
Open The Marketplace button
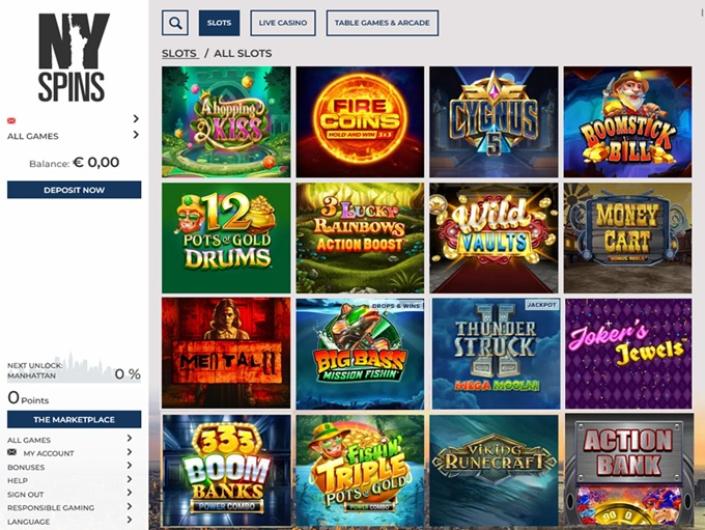point(74,419)
